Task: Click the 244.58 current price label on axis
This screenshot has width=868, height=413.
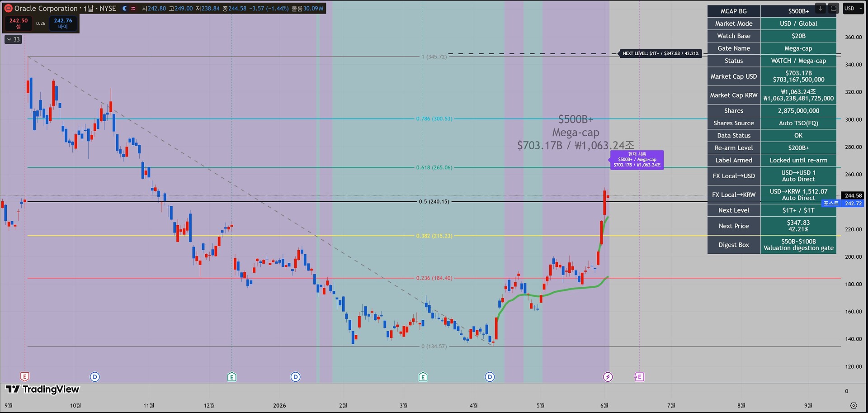Action: click(x=853, y=195)
